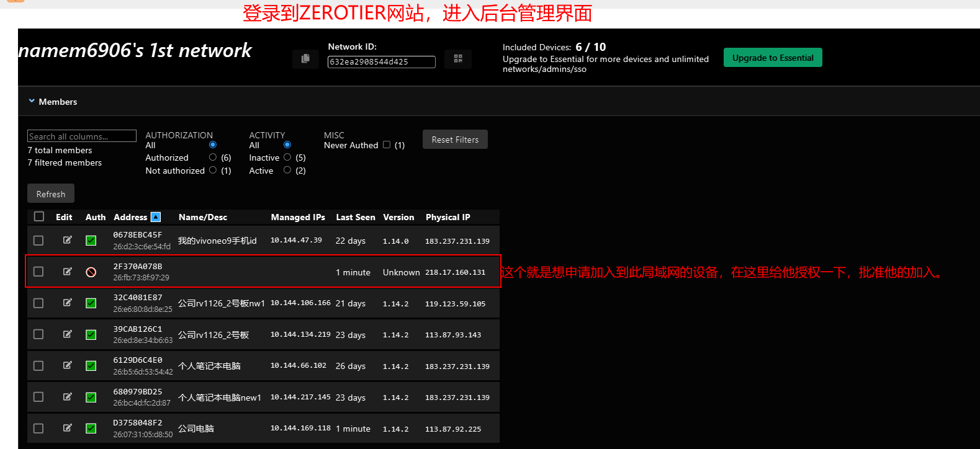Enable the Never Authed filter
Screen dimensions: 980x449
(387, 144)
